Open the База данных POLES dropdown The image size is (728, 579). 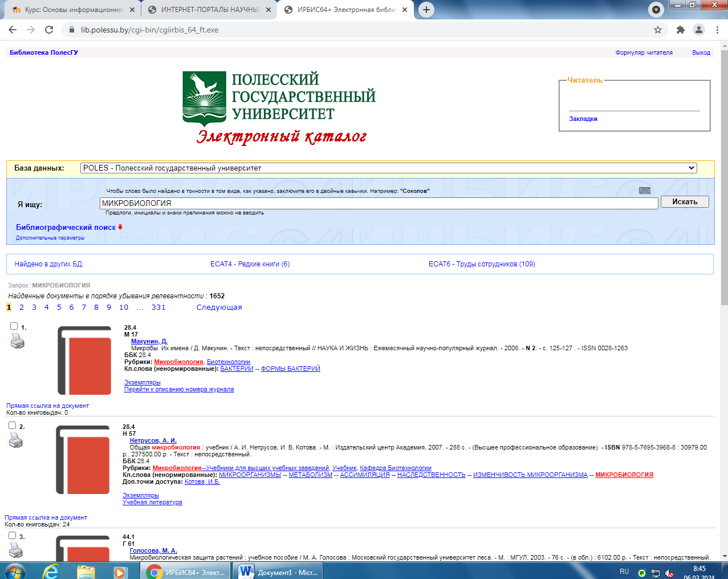pyautogui.click(x=389, y=168)
